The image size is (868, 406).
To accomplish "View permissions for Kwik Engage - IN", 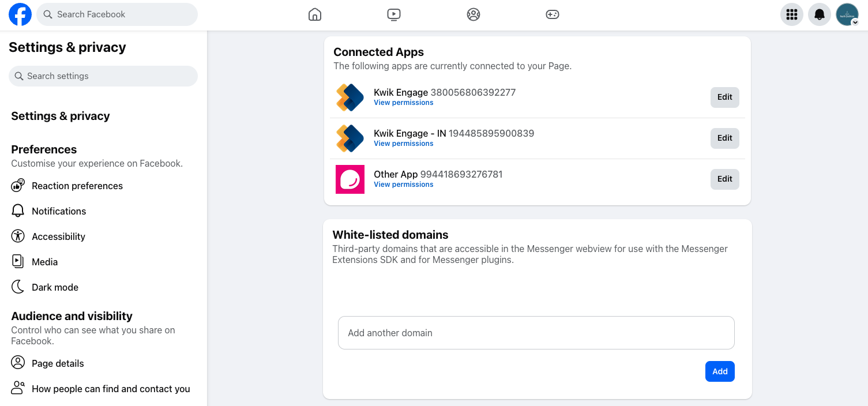I will (x=404, y=144).
